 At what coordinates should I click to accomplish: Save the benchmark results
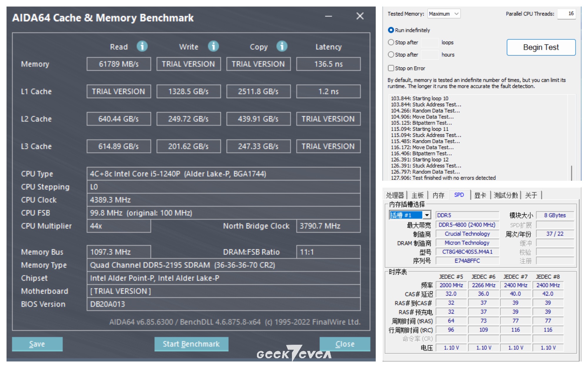tap(37, 344)
